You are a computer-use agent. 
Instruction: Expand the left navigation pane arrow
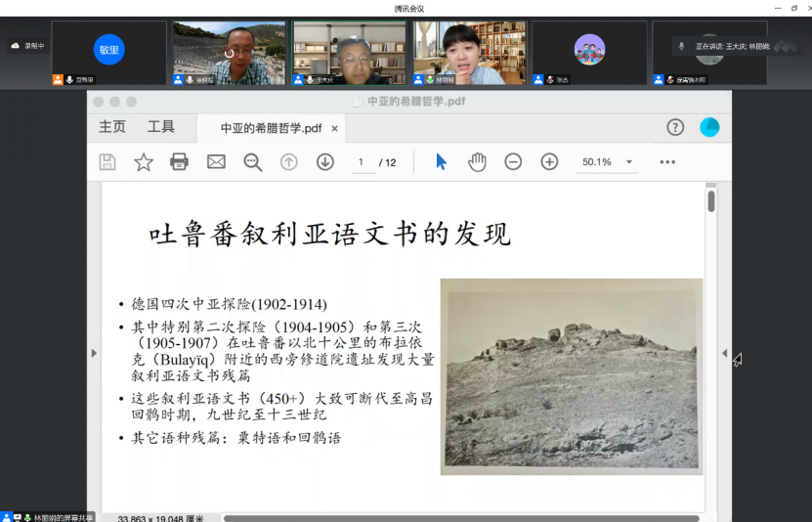point(95,353)
